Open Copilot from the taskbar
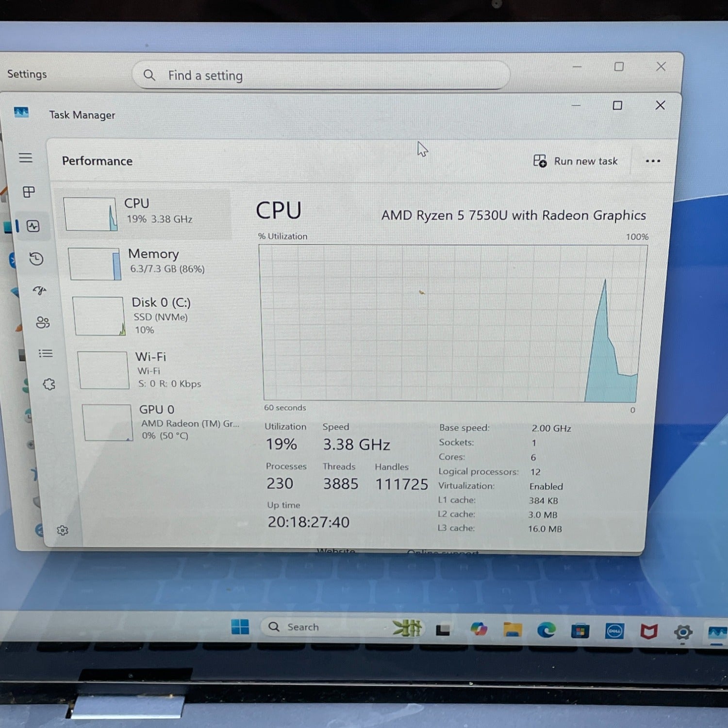 (x=479, y=629)
